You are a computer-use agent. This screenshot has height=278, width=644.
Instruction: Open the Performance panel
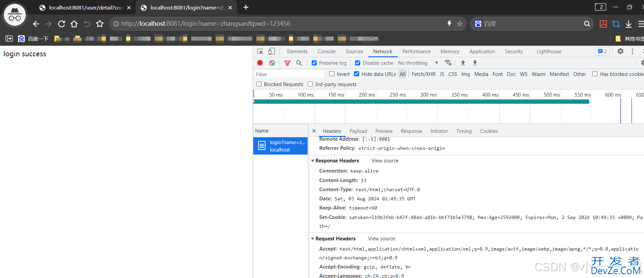[416, 52]
